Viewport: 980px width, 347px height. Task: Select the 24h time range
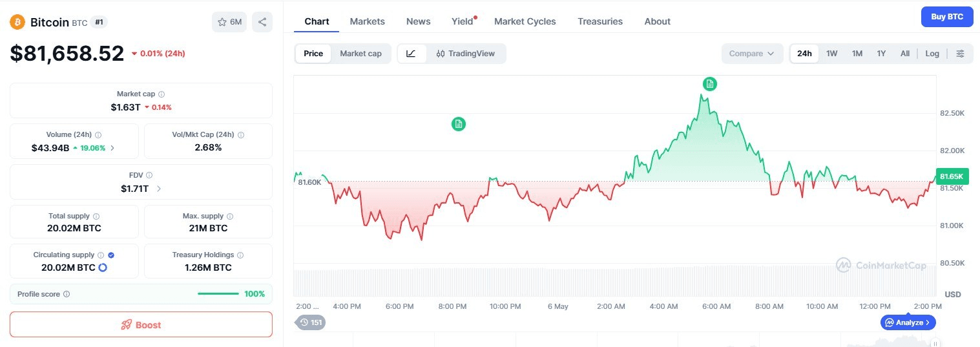point(804,54)
